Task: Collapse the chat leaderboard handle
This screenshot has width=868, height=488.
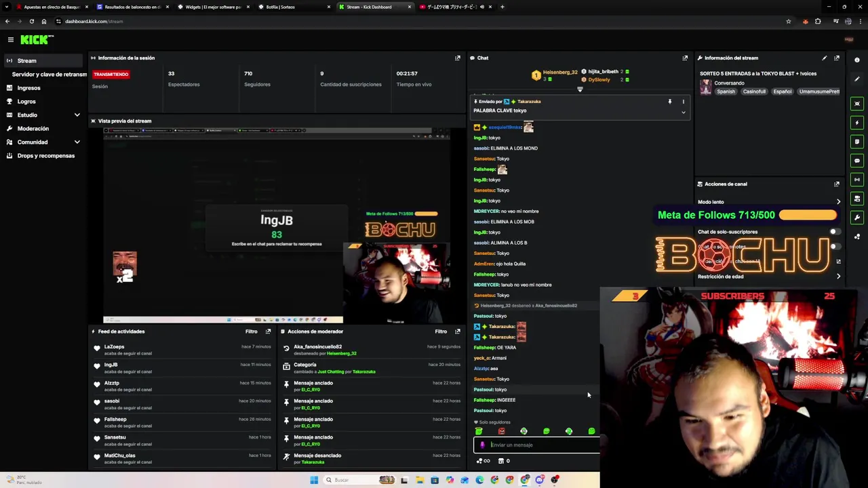Action: (580, 89)
